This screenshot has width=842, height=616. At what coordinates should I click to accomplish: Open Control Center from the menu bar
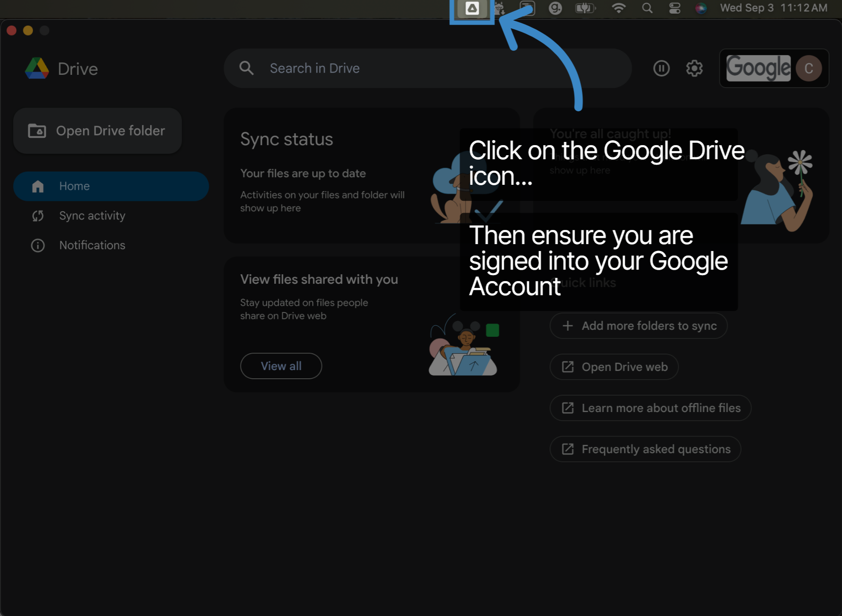pos(675,8)
